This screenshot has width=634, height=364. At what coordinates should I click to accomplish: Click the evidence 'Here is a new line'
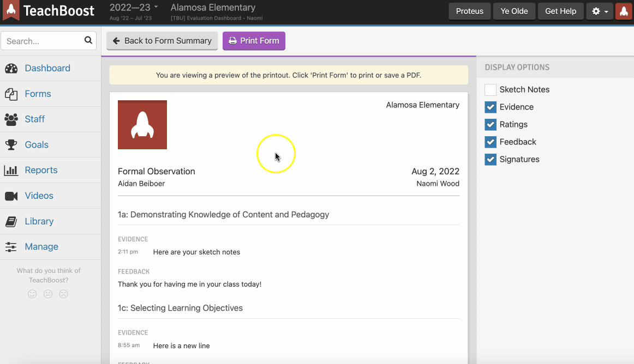182,346
